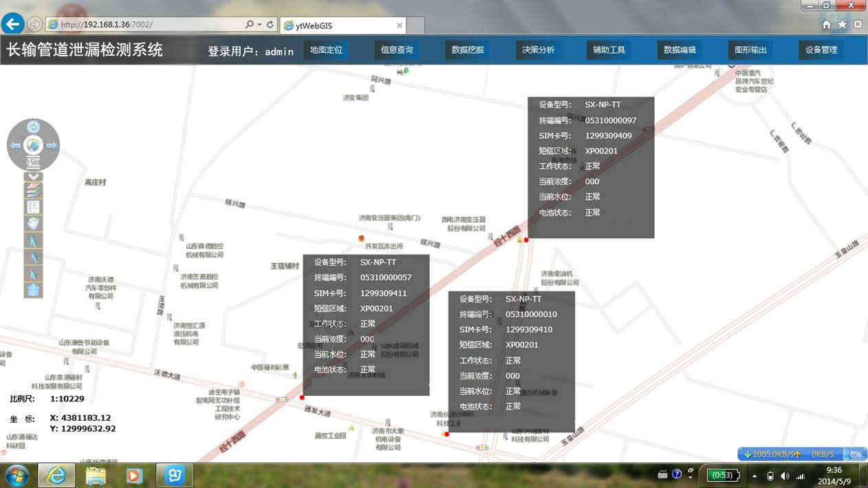Open the map layers stack tool

coord(33,190)
